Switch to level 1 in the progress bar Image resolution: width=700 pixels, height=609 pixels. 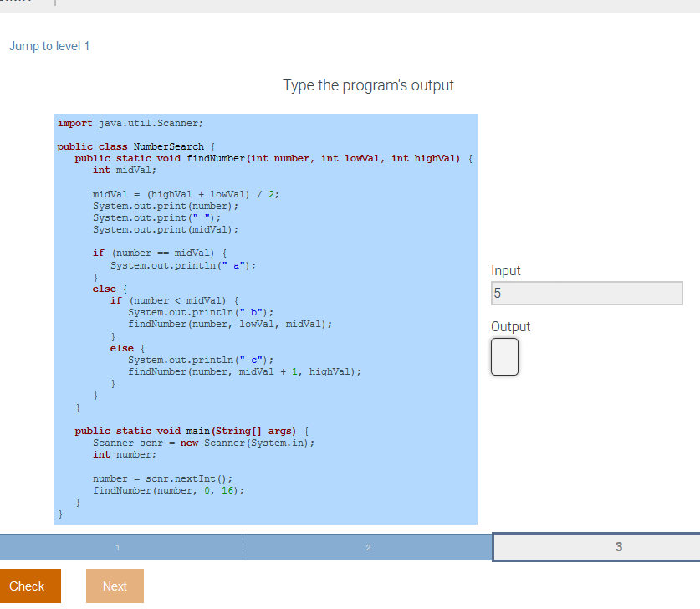[117, 546]
